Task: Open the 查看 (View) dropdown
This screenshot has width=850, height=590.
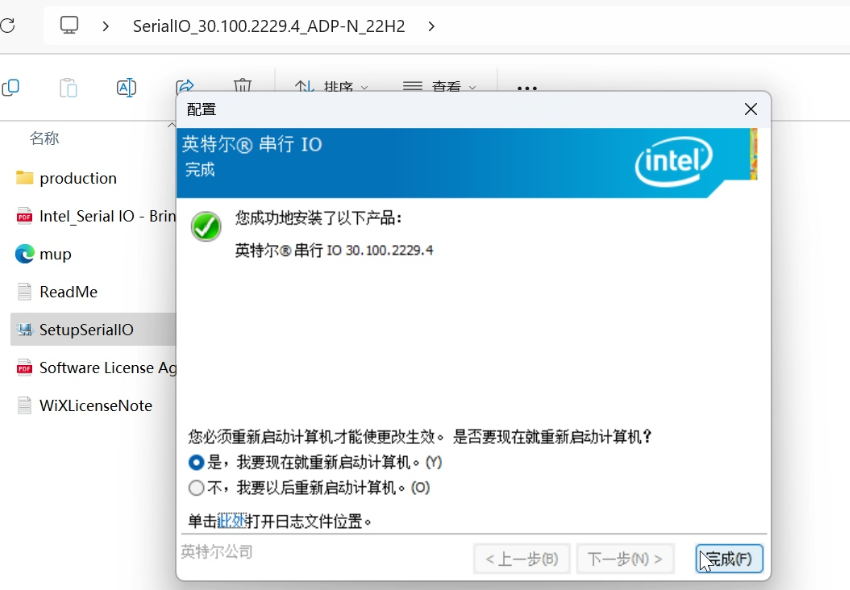Action: pyautogui.click(x=440, y=88)
